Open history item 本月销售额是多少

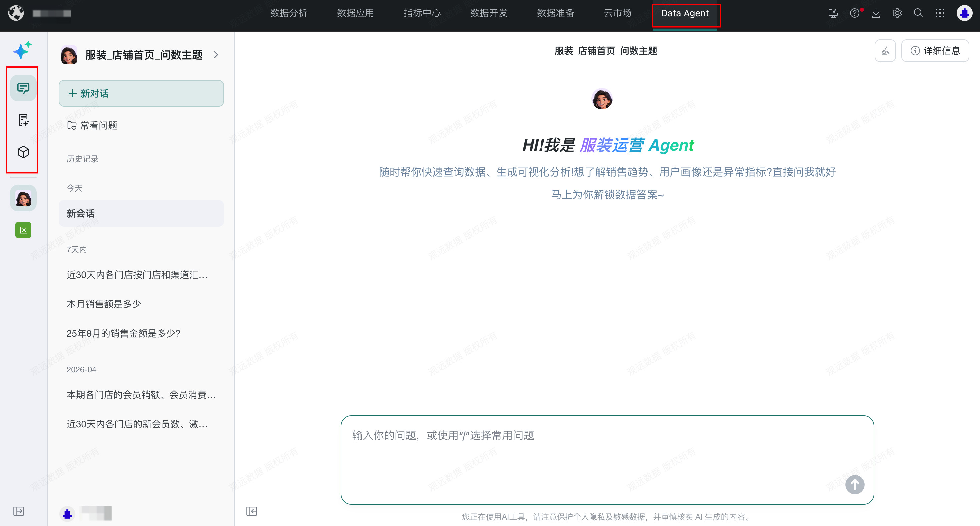coord(141,304)
